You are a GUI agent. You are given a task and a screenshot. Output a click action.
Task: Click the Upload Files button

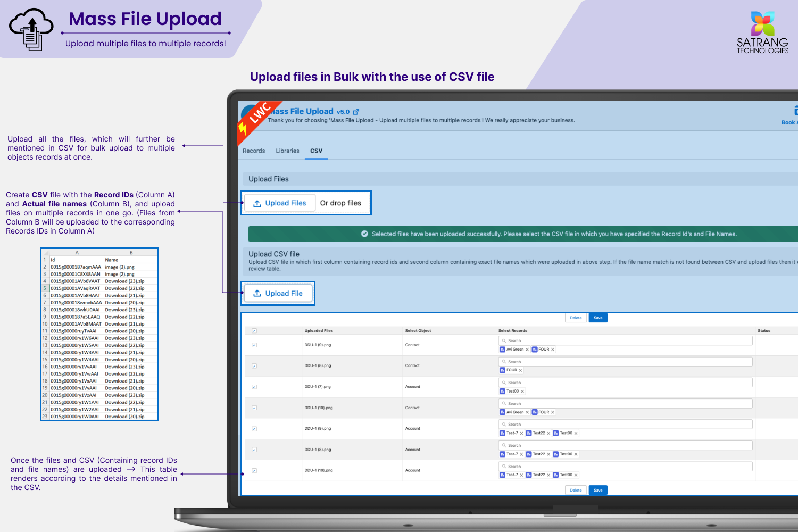[280, 203]
